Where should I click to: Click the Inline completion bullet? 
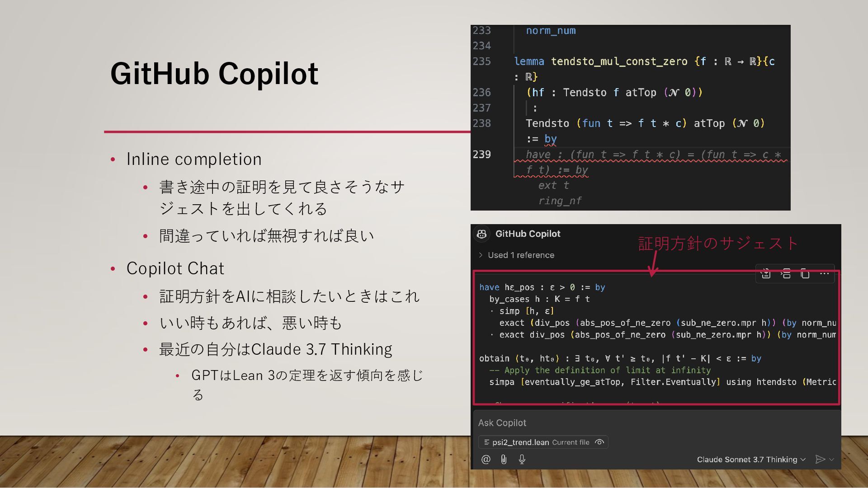pos(194,159)
